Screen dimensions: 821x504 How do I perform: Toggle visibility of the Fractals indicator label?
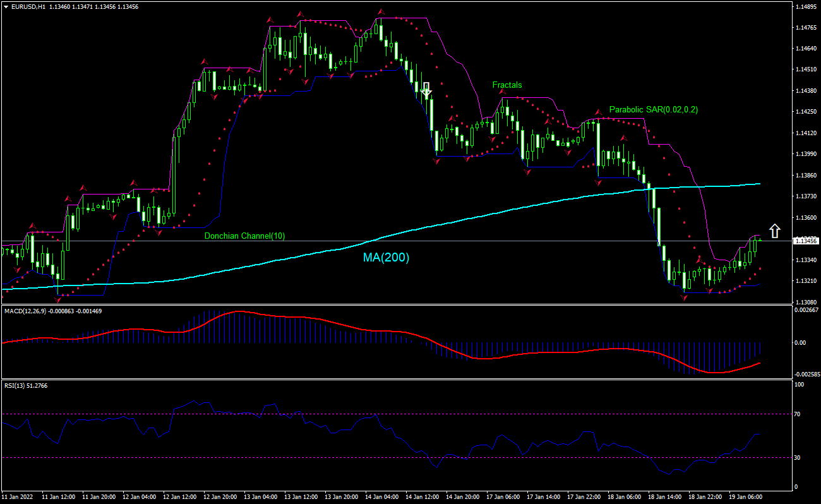pyautogui.click(x=507, y=85)
